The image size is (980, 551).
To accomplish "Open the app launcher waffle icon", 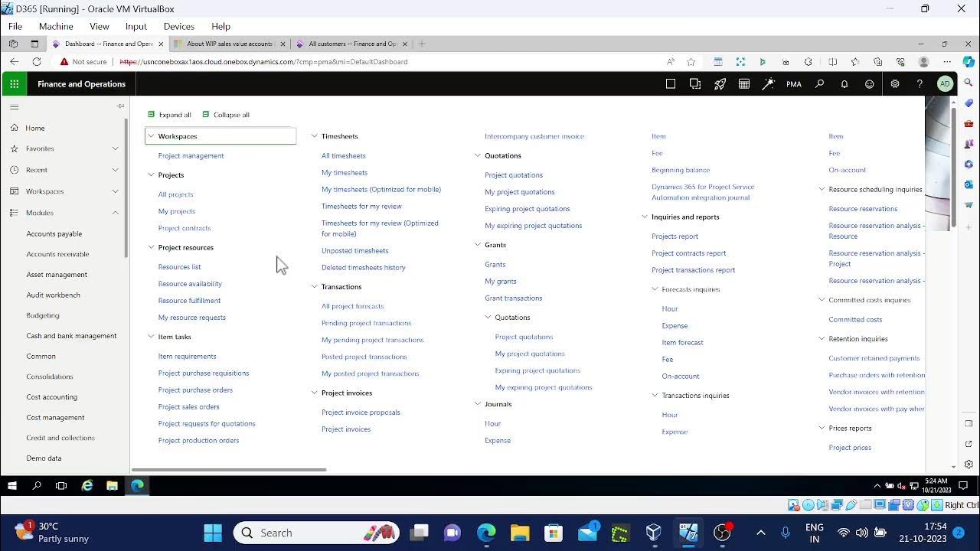I will 14,84.
